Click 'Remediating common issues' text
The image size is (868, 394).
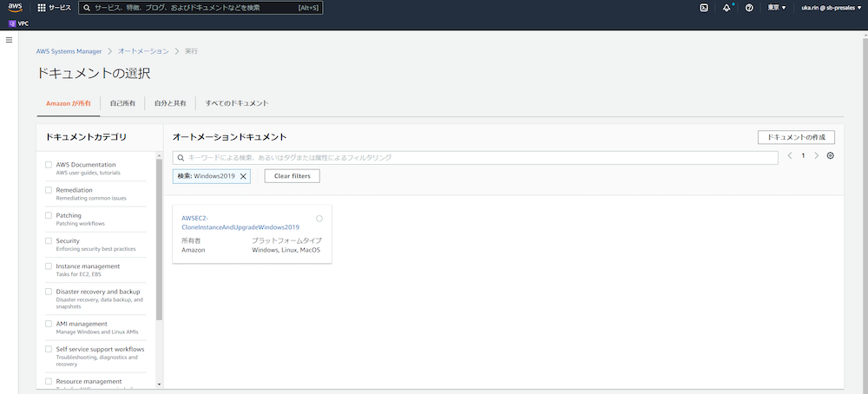(91, 198)
